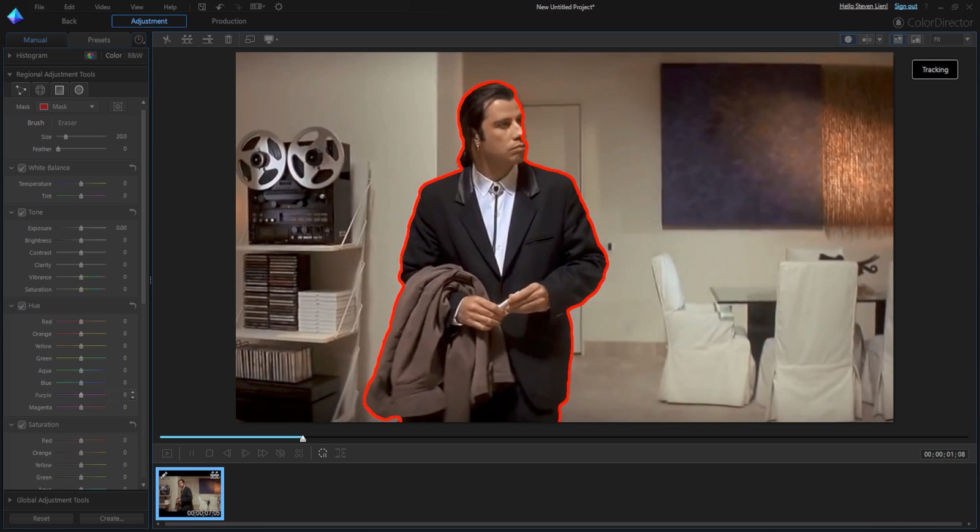
Task: Switch to the single image viewer icon
Action: 916,39
